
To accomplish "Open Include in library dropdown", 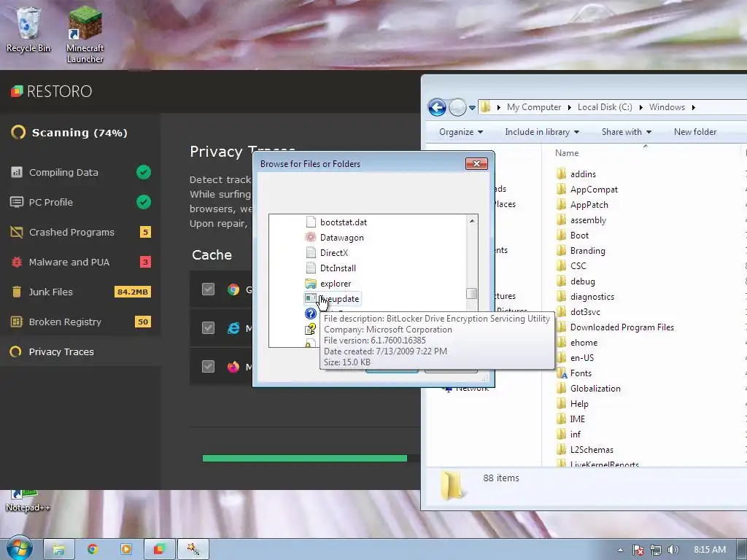I will click(x=542, y=132).
